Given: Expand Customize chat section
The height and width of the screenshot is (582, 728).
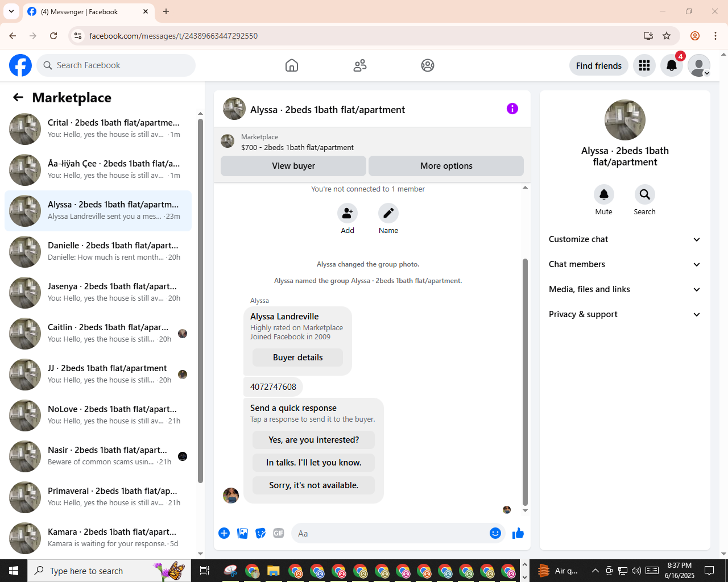Looking at the screenshot, I should pyautogui.click(x=625, y=239).
